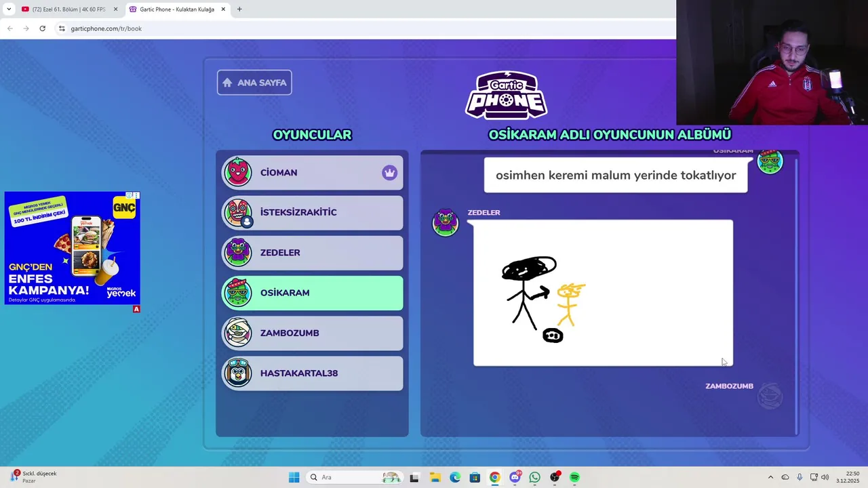Click the ZEDELER name label above the drawing
The image size is (868, 488).
point(484,213)
